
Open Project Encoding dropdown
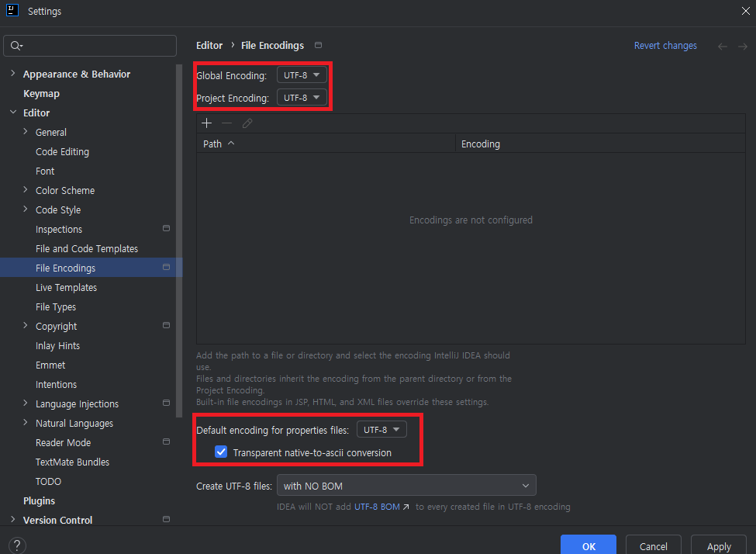[x=302, y=98]
